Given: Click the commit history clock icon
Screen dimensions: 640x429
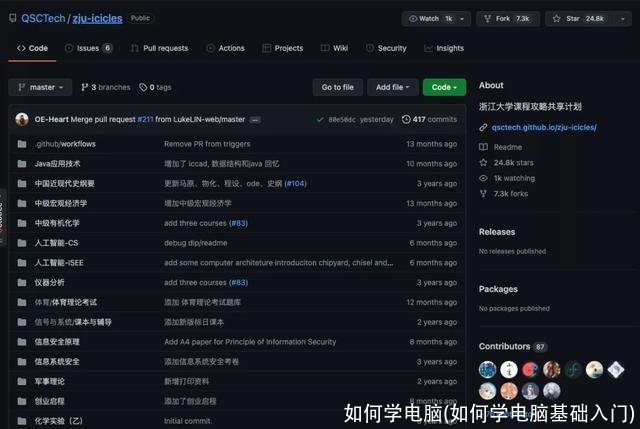Looking at the screenshot, I should (406, 119).
